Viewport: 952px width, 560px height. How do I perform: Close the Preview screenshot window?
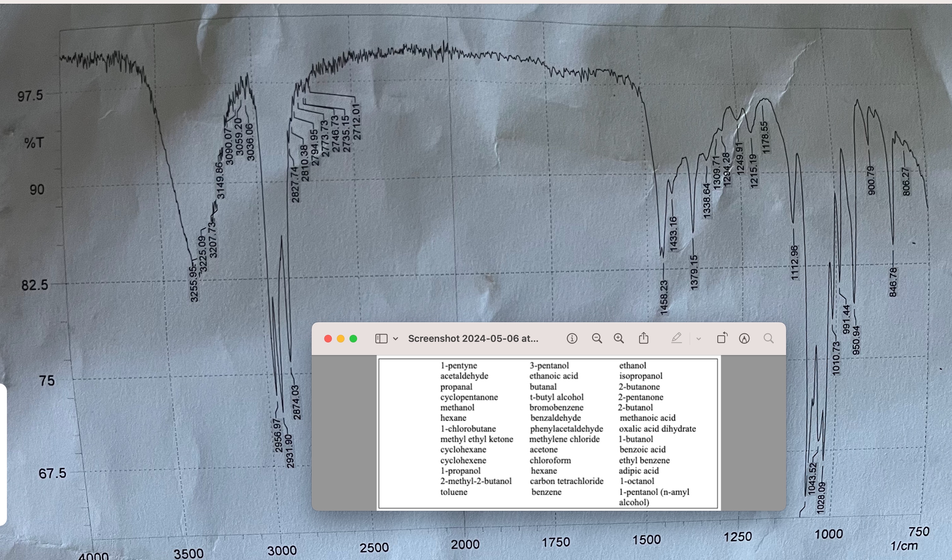pos(328,339)
